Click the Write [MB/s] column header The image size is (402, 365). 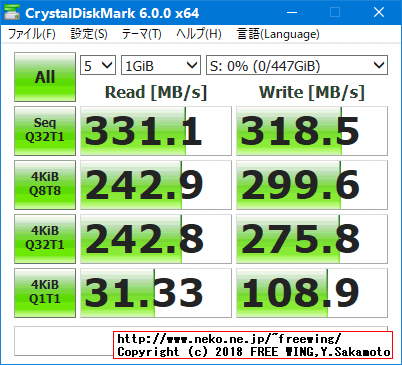(x=312, y=92)
